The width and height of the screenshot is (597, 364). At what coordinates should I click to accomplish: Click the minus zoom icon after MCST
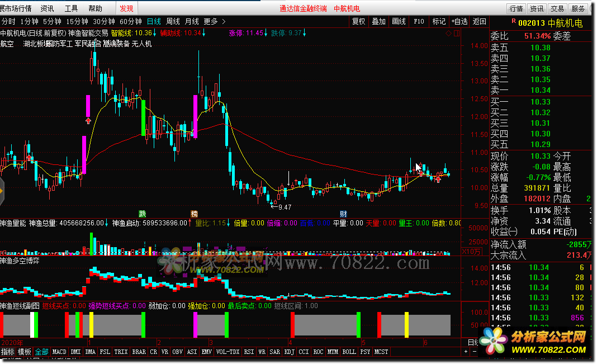click(474, 352)
